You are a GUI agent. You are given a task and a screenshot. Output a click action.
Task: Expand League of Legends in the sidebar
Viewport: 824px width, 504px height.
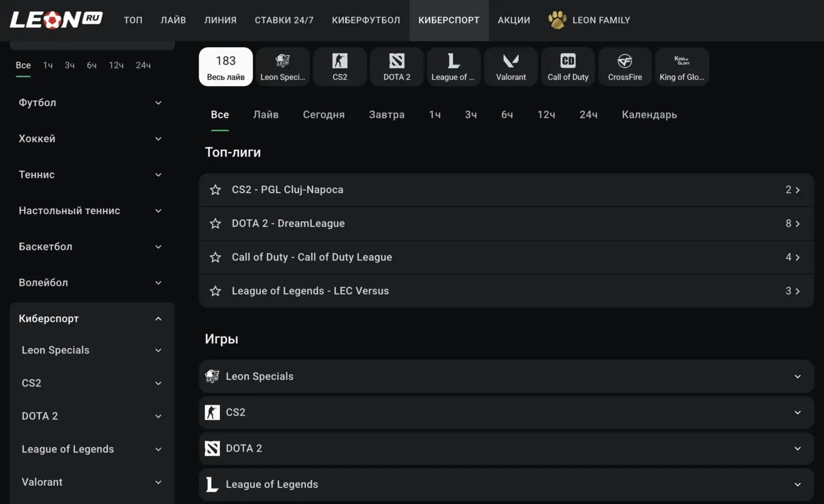point(158,449)
